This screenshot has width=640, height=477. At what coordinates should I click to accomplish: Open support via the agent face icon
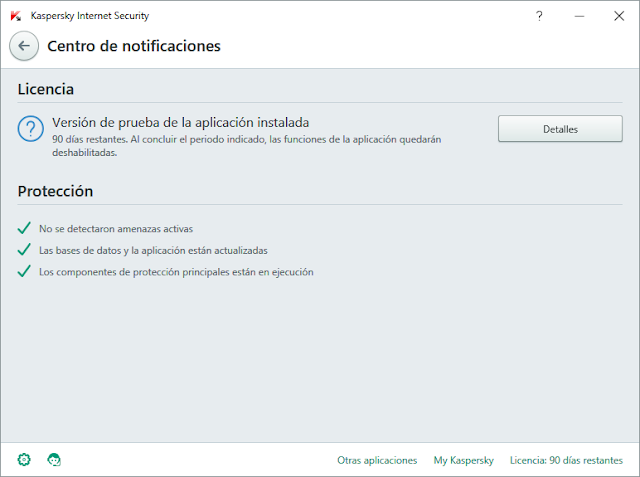54,460
